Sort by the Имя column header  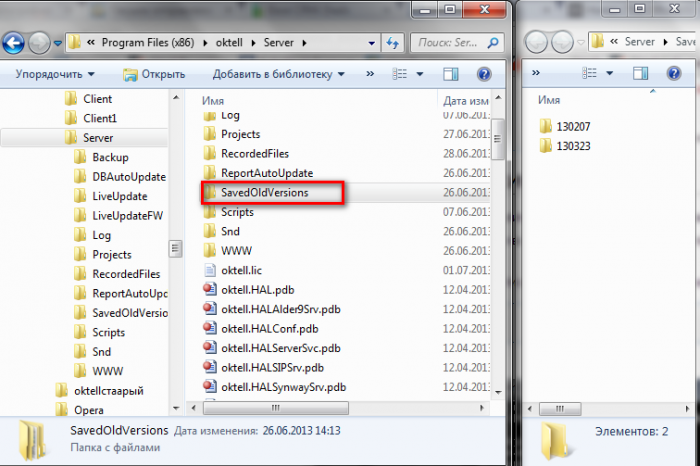pos(212,101)
